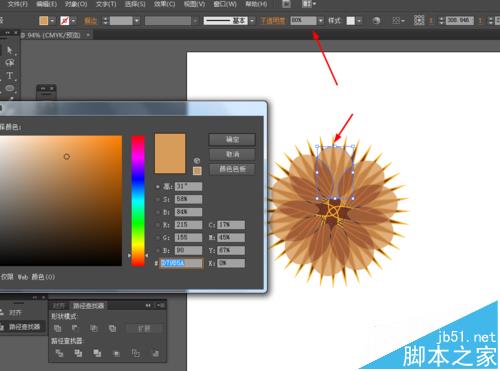Select the Lasso tool in toolbox

[x=10, y=63]
